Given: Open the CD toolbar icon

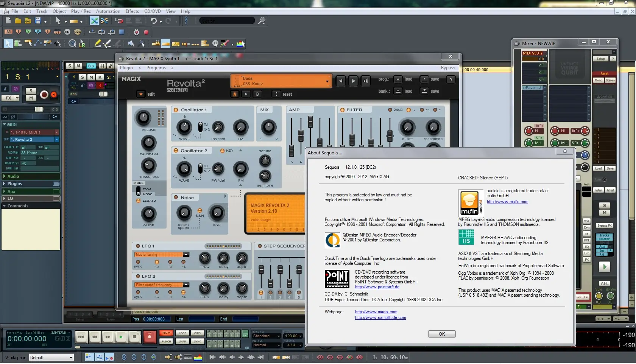Looking at the screenshot, I should point(67,32).
